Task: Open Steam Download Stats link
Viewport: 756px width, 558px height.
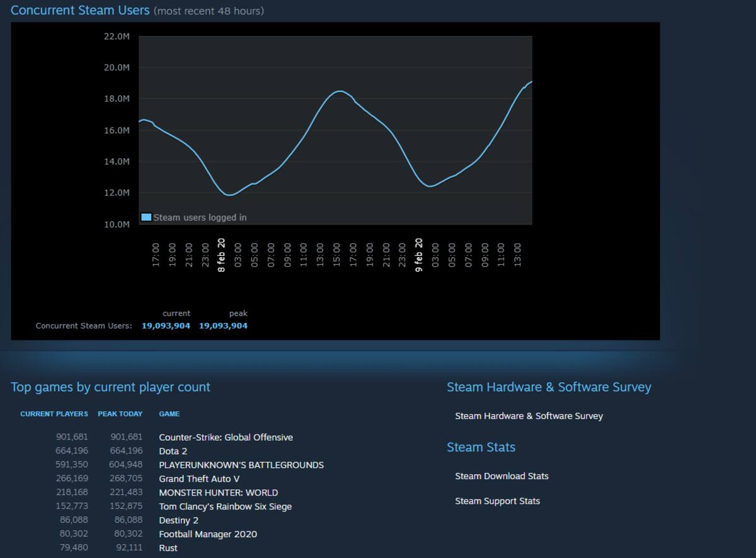Action: point(501,476)
